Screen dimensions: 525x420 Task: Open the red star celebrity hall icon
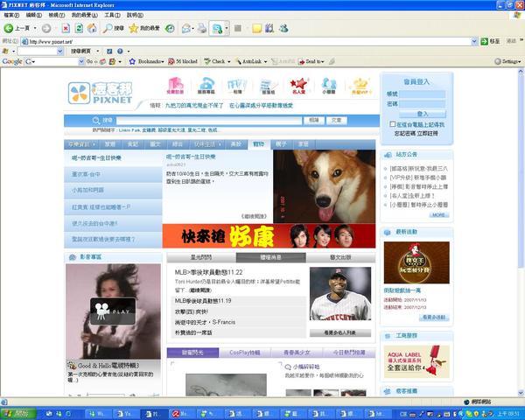click(x=298, y=86)
